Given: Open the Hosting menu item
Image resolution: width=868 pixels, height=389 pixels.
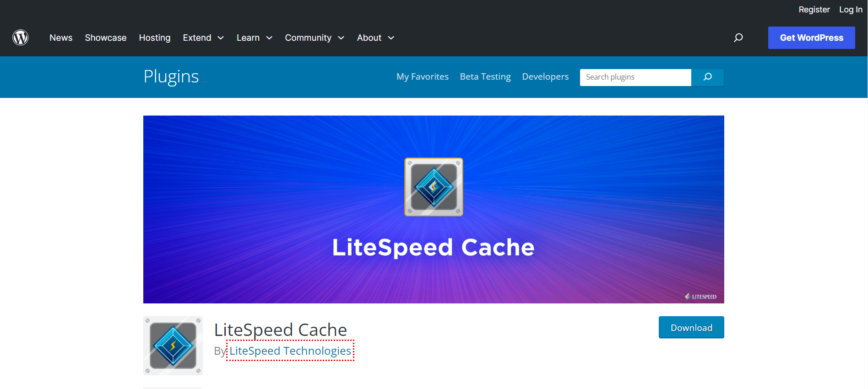Looking at the screenshot, I should pyautogui.click(x=155, y=38).
